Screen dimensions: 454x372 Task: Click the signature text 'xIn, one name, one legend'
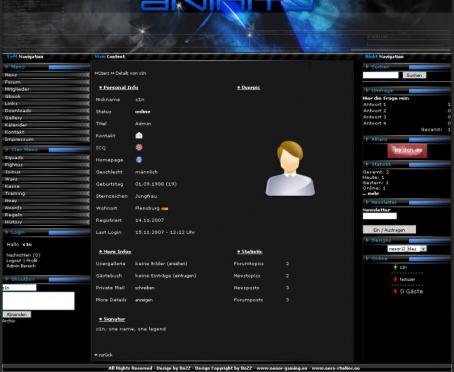pos(131,329)
